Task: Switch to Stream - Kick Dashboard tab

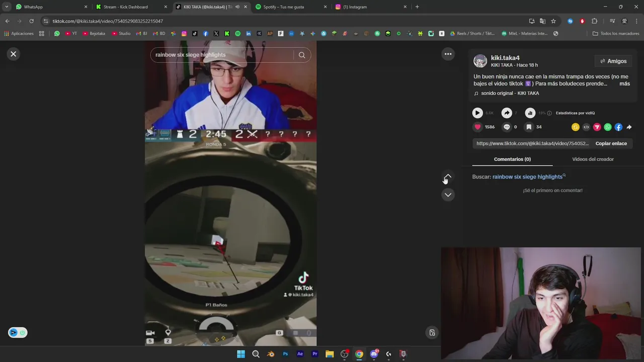Action: pyautogui.click(x=131, y=7)
